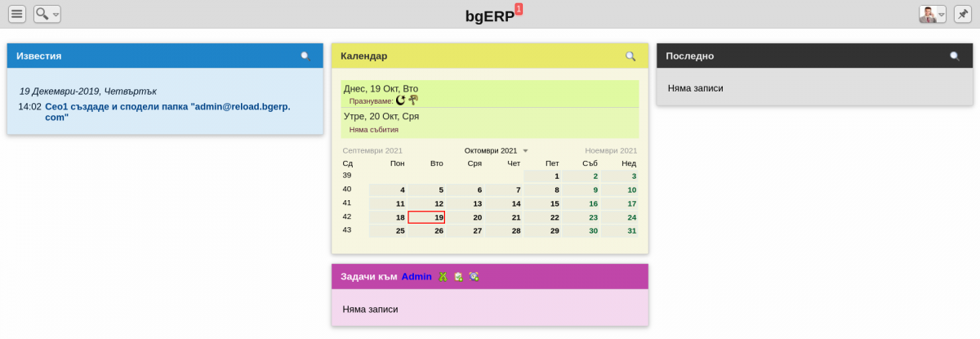
Task: Select October 20 in the calendar
Action: pos(465,217)
